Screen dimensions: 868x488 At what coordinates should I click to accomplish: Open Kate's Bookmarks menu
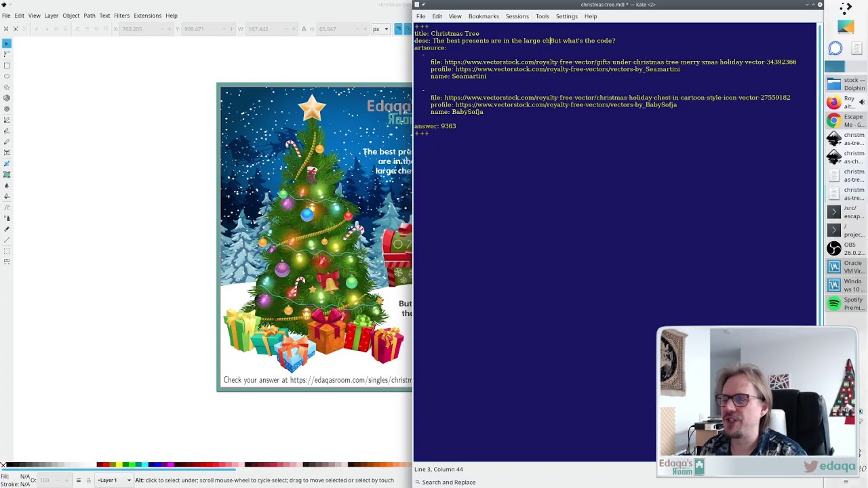(x=484, y=16)
